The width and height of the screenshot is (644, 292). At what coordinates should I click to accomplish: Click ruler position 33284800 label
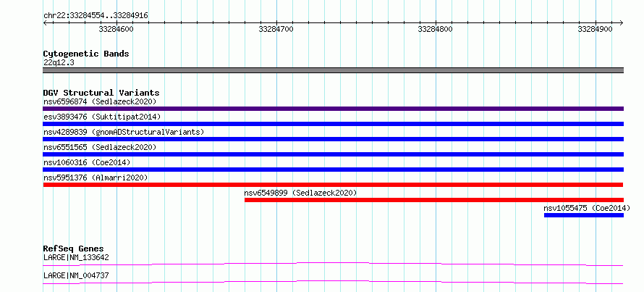435,29
